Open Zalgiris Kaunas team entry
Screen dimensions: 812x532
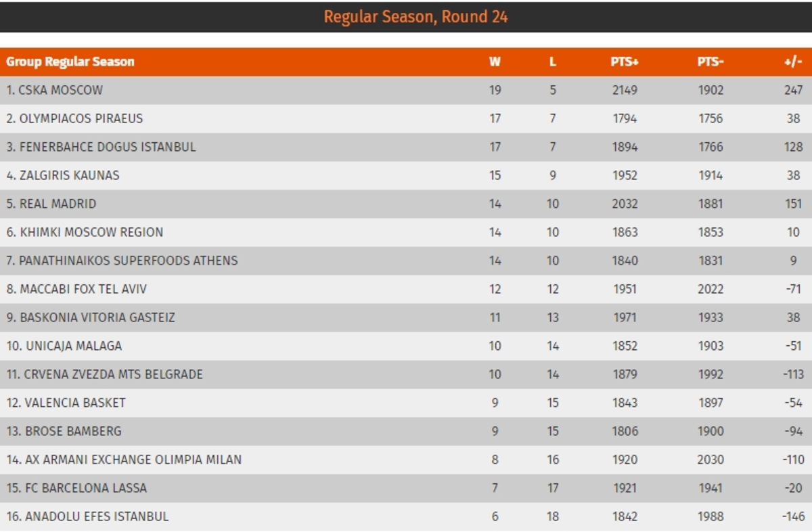coord(62,175)
